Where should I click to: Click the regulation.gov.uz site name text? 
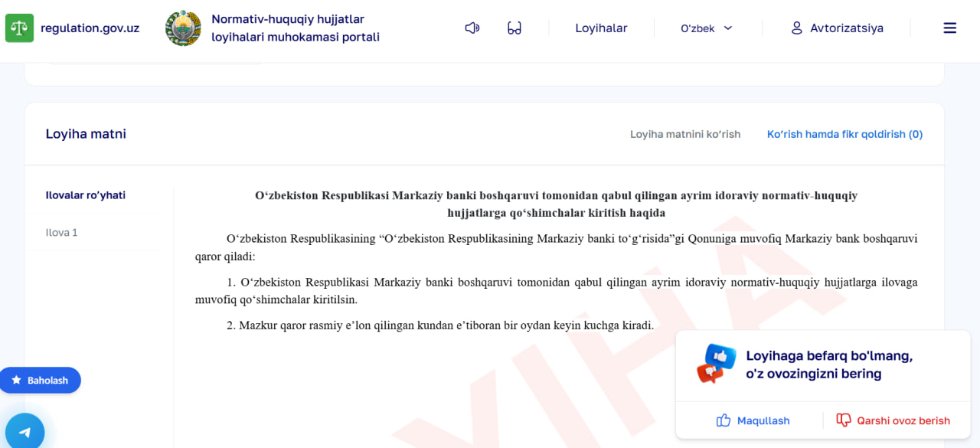click(x=90, y=28)
